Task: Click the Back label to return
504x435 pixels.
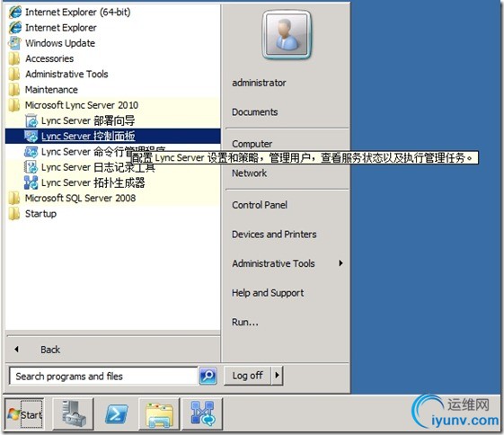Action: point(50,350)
